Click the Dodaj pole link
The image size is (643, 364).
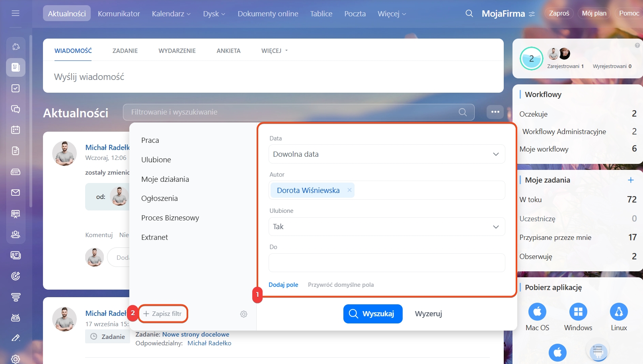(x=283, y=285)
